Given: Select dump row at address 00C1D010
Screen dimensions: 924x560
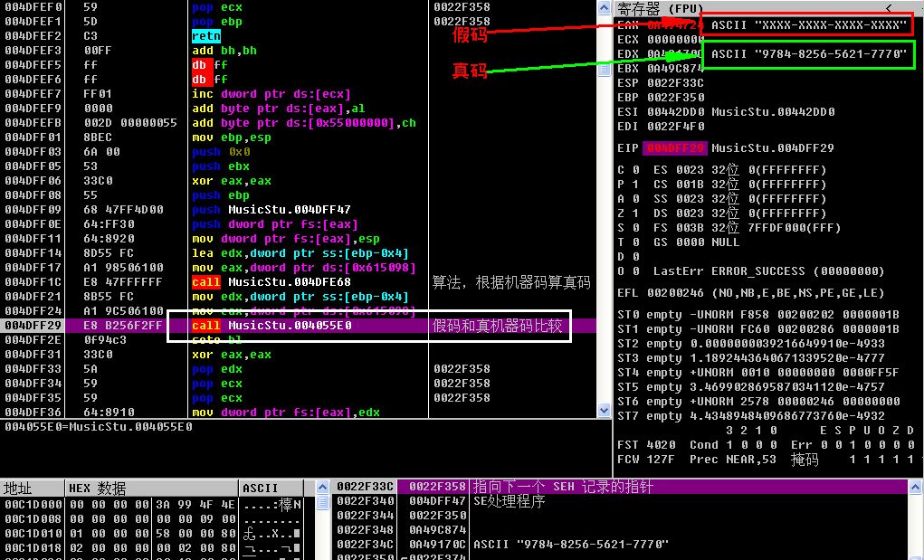Looking at the screenshot, I should [x=152, y=534].
